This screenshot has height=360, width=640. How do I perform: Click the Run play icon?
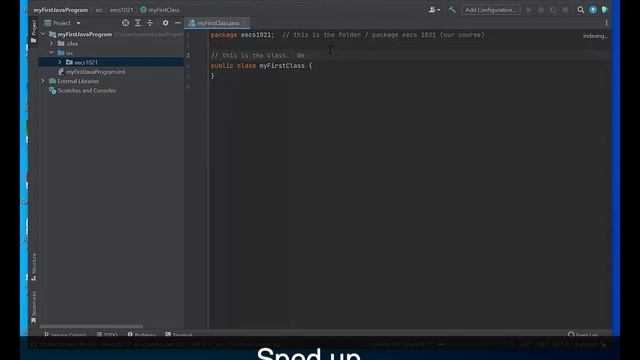click(529, 10)
